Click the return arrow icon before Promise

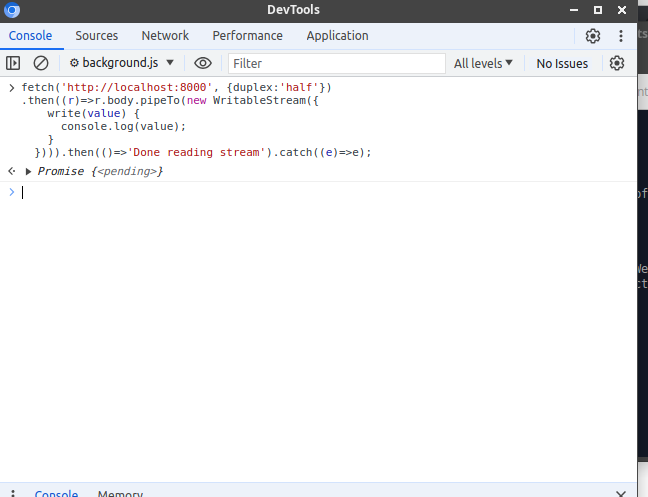12,171
